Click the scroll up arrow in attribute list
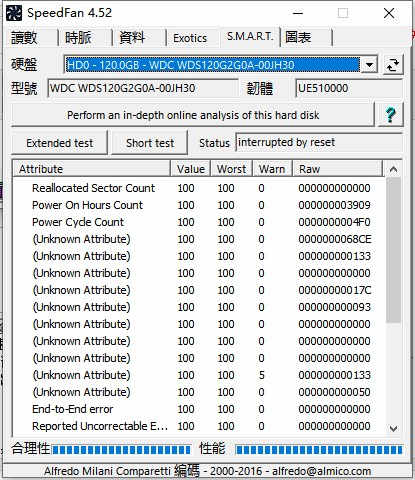 pos(393,169)
